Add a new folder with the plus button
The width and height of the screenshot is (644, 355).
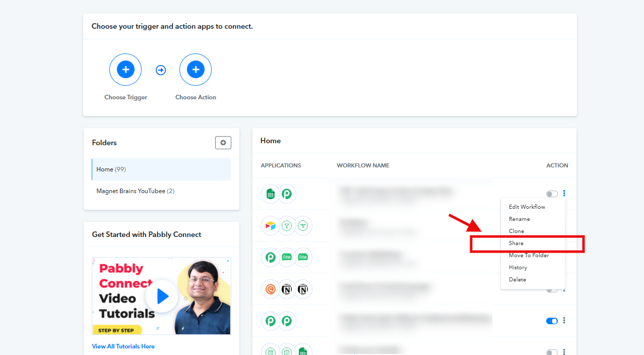coord(223,143)
